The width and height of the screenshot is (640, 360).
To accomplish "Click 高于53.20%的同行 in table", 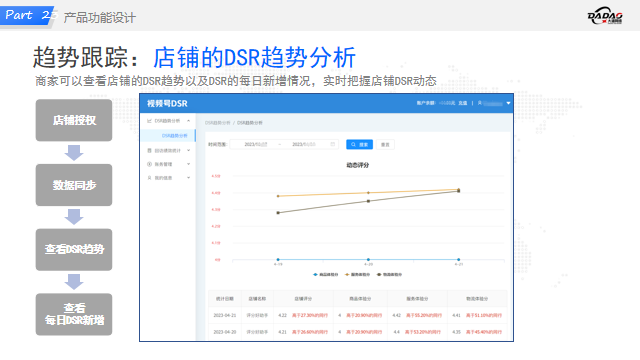I will click(x=423, y=332).
